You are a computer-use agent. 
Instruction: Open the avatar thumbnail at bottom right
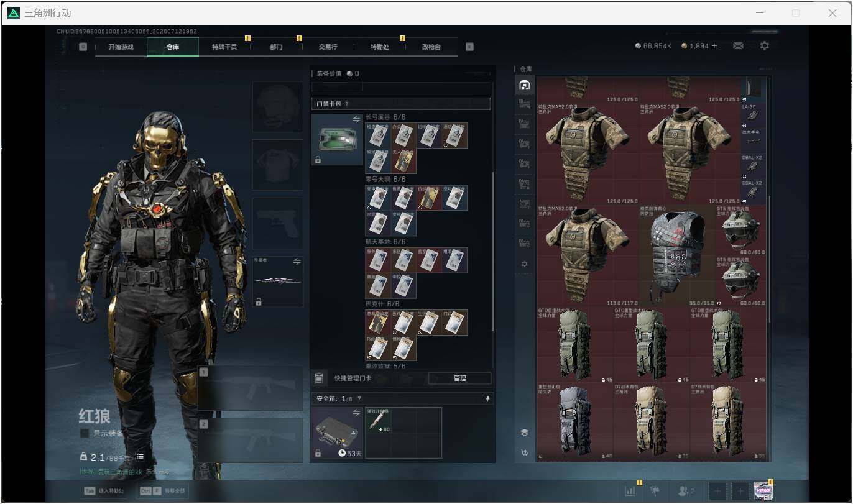tap(763, 491)
